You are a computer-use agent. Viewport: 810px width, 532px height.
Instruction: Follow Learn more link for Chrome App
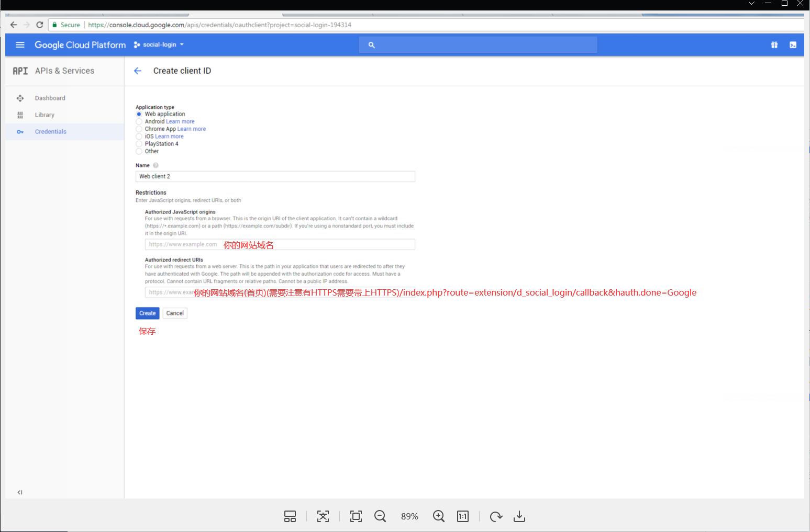[192, 129]
